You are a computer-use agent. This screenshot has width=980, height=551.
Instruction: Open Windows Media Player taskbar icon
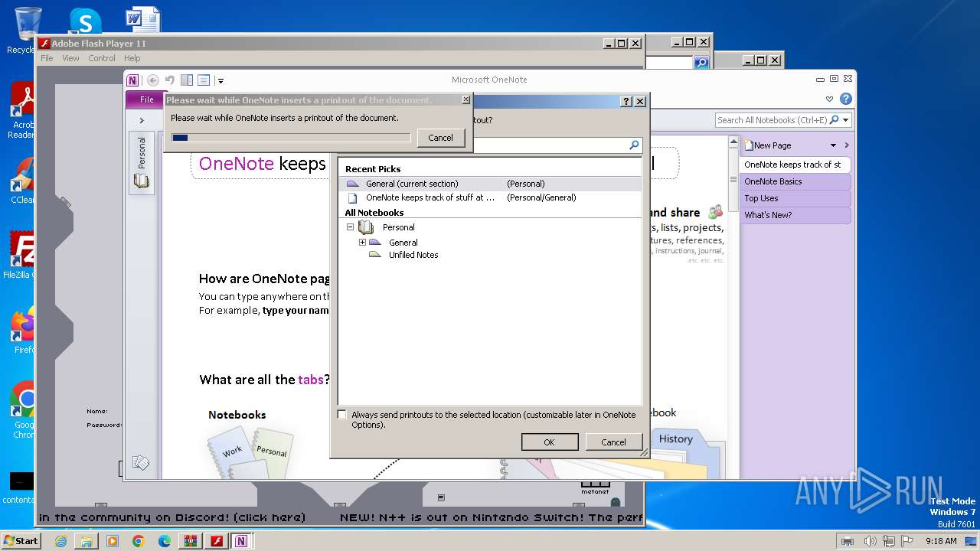[113, 541]
